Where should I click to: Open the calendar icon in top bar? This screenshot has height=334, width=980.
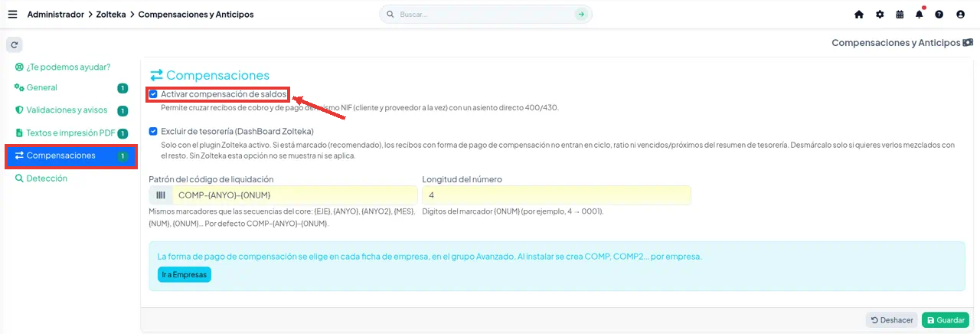pos(900,15)
